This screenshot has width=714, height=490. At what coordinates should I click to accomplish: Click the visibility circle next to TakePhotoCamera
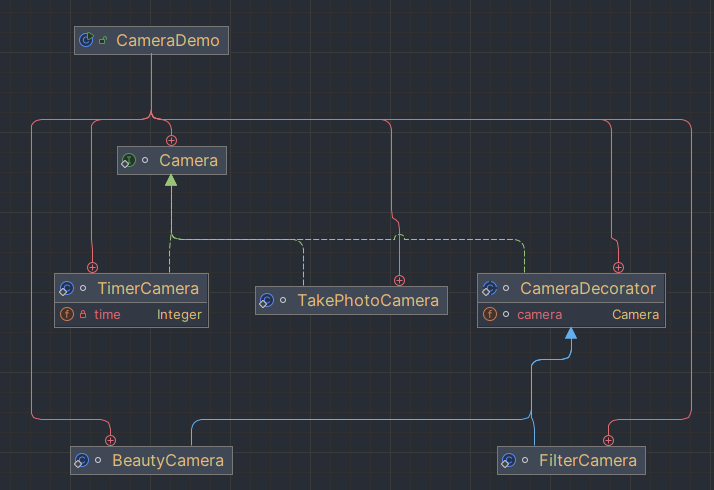pos(283,300)
